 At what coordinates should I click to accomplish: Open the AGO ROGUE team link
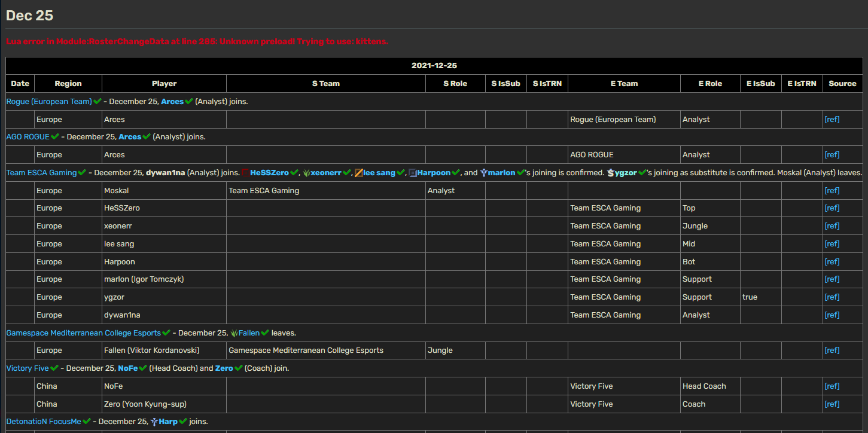[x=28, y=137]
